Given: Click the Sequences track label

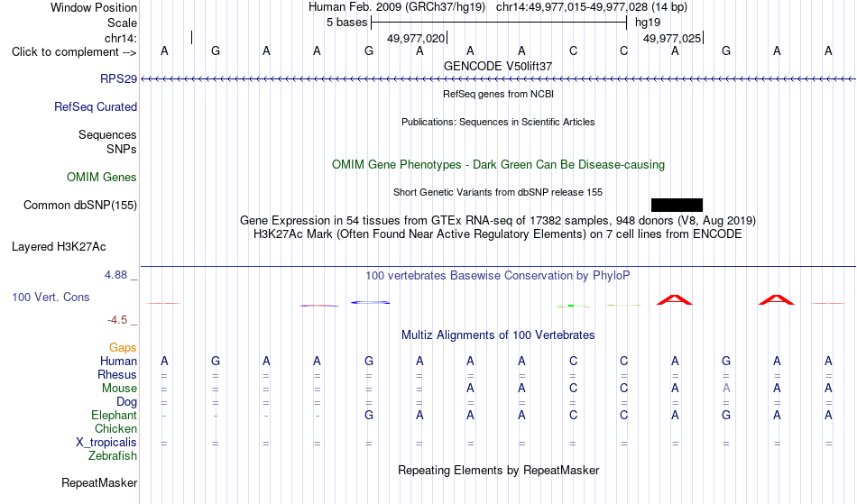Looking at the screenshot, I should click(107, 135).
